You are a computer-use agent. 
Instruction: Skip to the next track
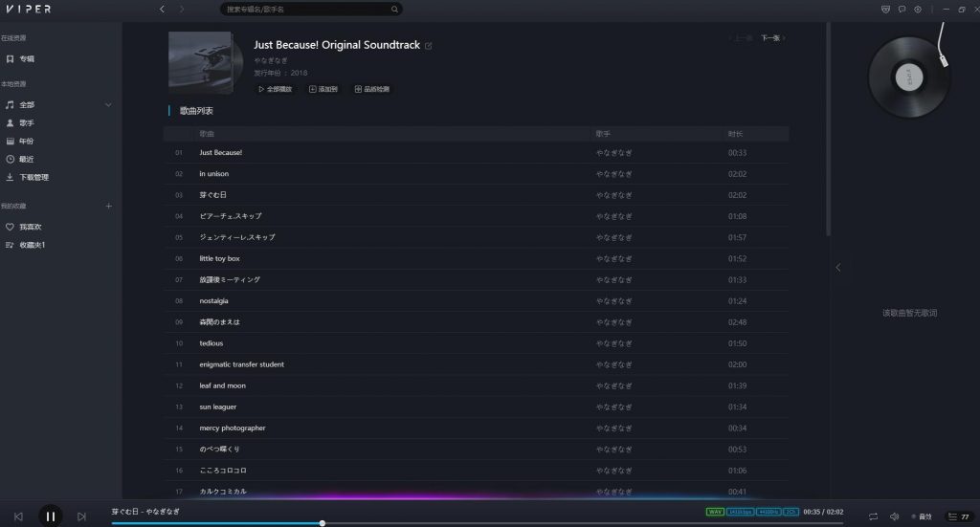point(81,516)
